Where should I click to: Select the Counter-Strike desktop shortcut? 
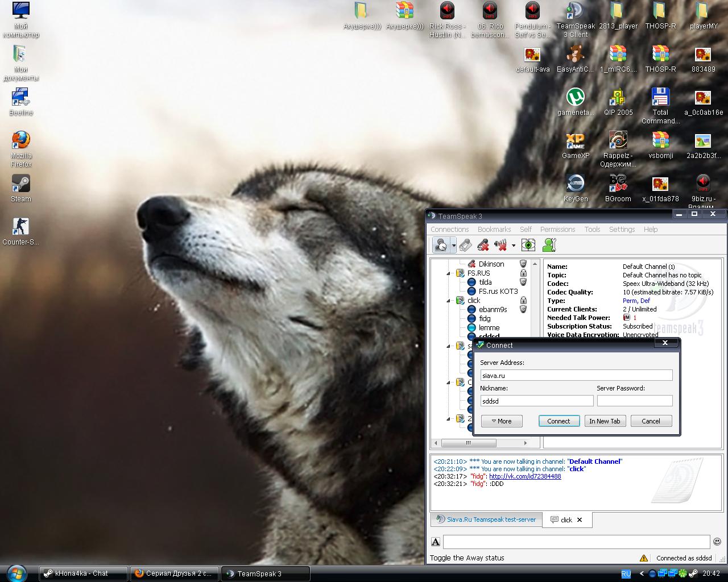pos(20,227)
